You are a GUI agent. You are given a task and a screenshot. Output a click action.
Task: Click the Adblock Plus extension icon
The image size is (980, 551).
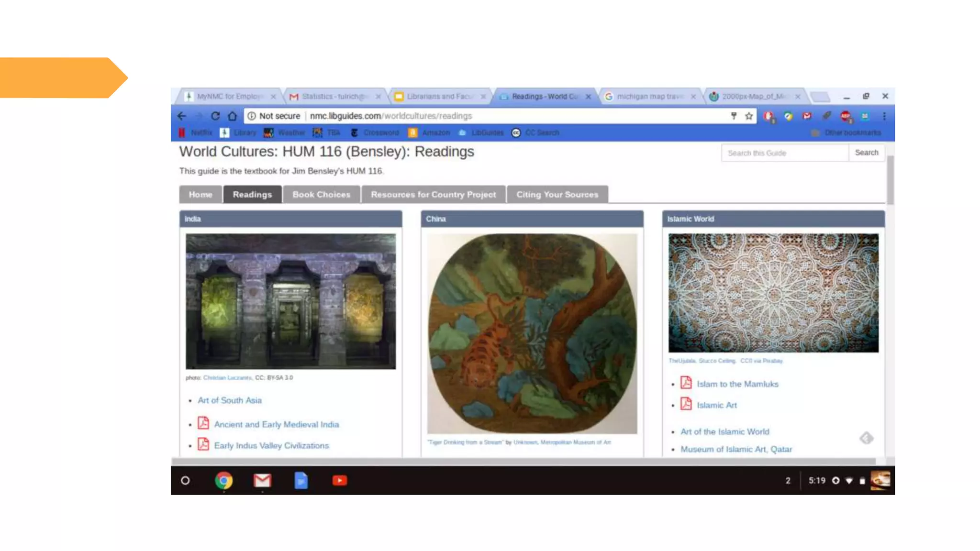(846, 116)
